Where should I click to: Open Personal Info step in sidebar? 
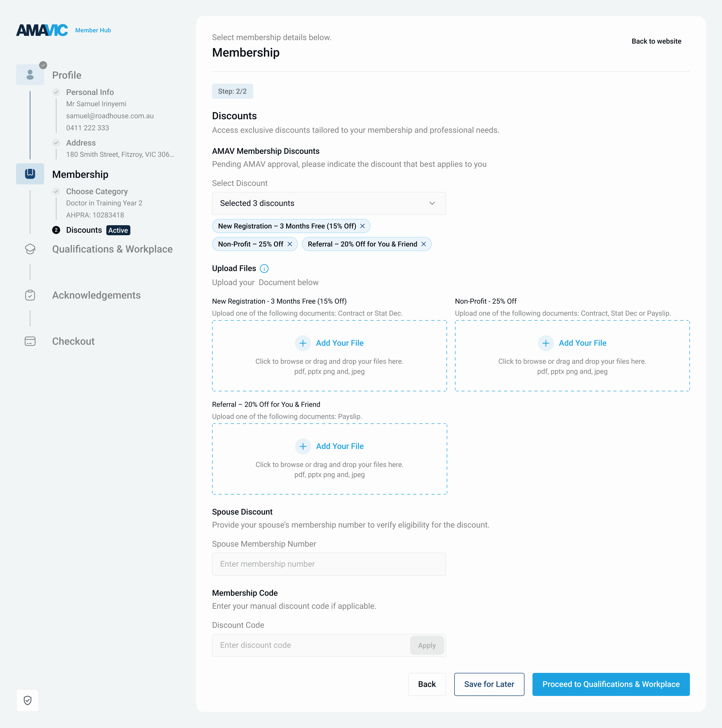(90, 92)
